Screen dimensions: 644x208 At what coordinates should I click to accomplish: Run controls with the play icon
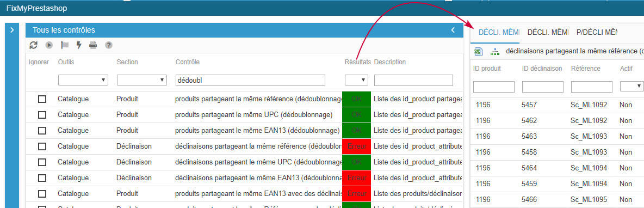pos(49,45)
